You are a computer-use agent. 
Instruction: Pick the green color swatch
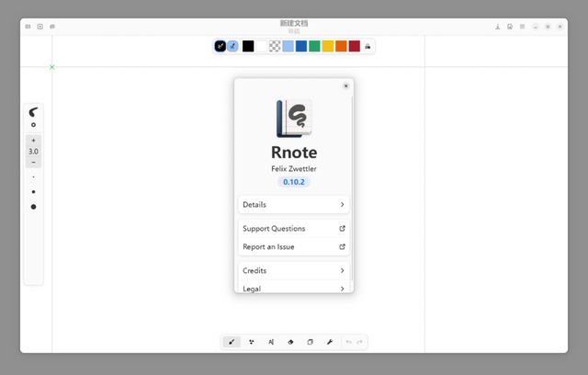click(x=314, y=46)
